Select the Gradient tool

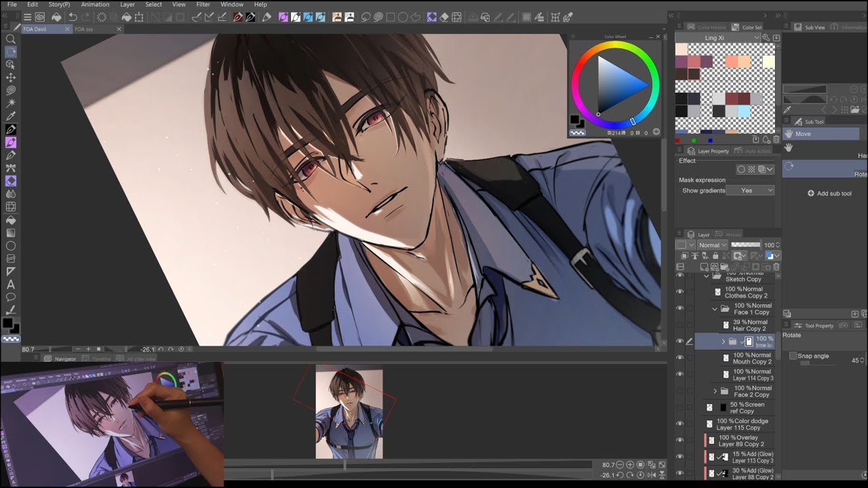pos(11,232)
